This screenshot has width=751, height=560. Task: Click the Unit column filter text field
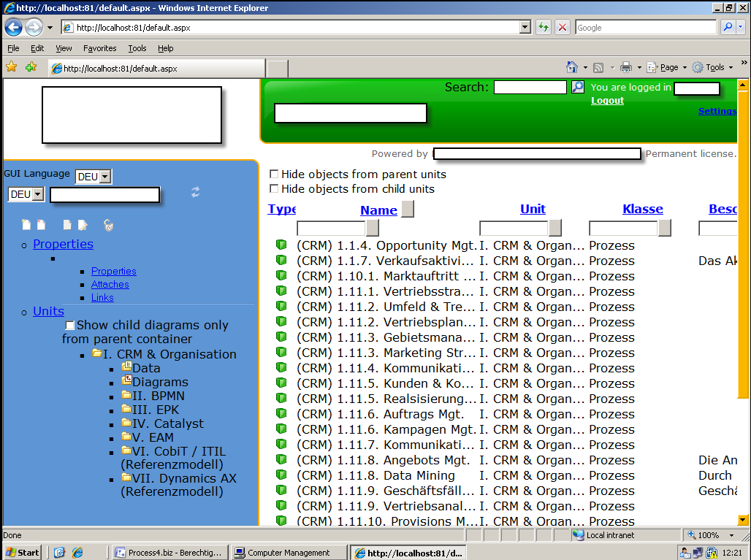click(x=514, y=229)
